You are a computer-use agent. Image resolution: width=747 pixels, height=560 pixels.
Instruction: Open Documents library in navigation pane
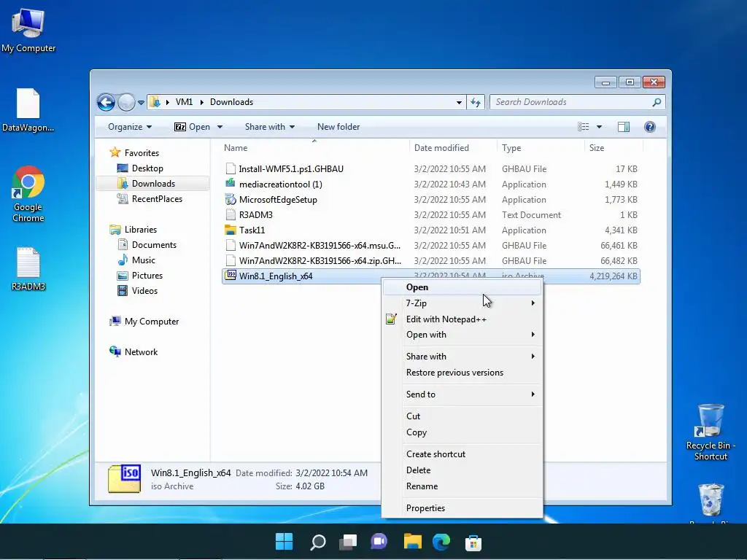tap(154, 245)
